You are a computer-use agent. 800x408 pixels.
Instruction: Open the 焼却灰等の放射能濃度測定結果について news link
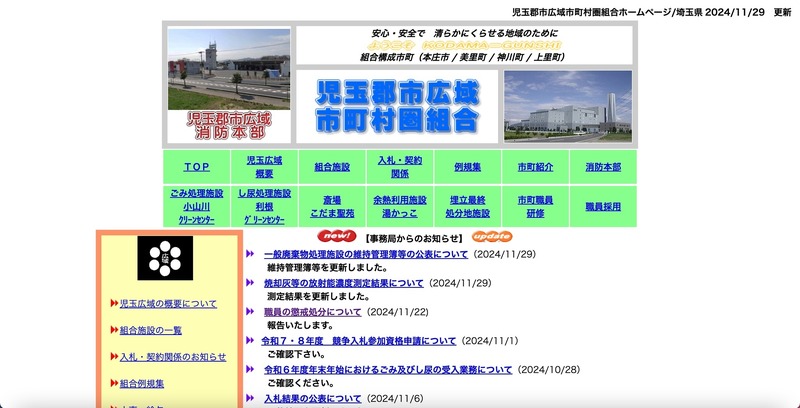point(344,283)
